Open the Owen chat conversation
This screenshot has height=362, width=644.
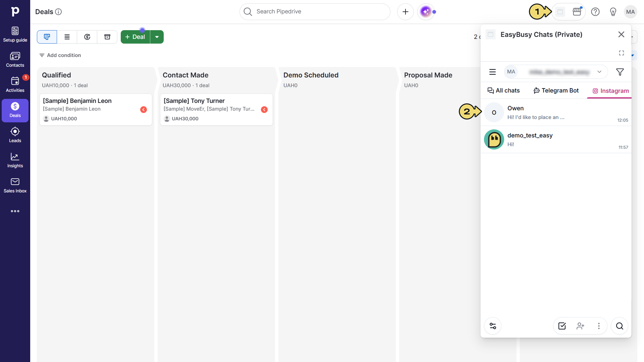[556, 113]
